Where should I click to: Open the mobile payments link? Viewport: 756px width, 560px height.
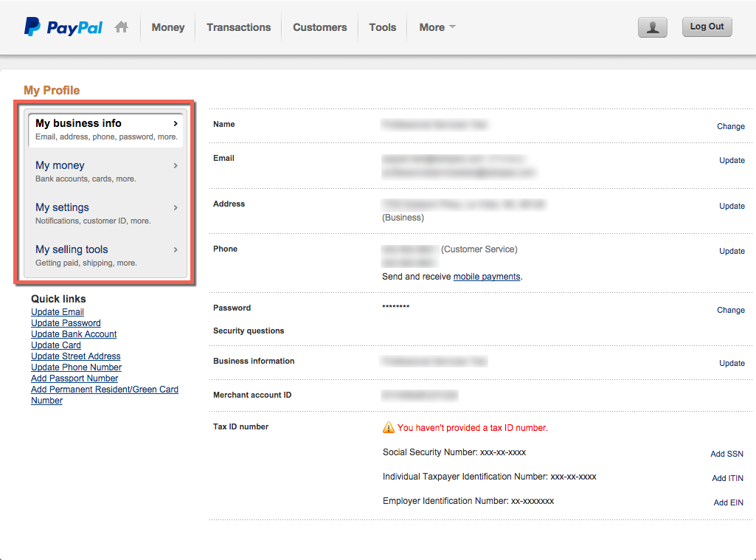coord(487,277)
